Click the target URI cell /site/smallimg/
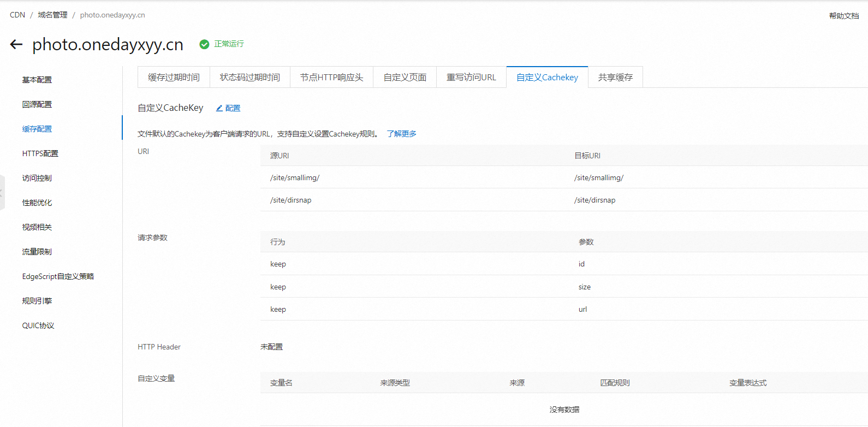868x427 pixels. coord(599,177)
